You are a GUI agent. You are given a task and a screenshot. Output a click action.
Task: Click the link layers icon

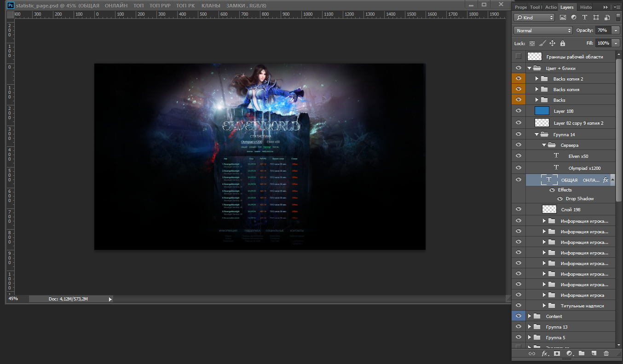(532, 353)
